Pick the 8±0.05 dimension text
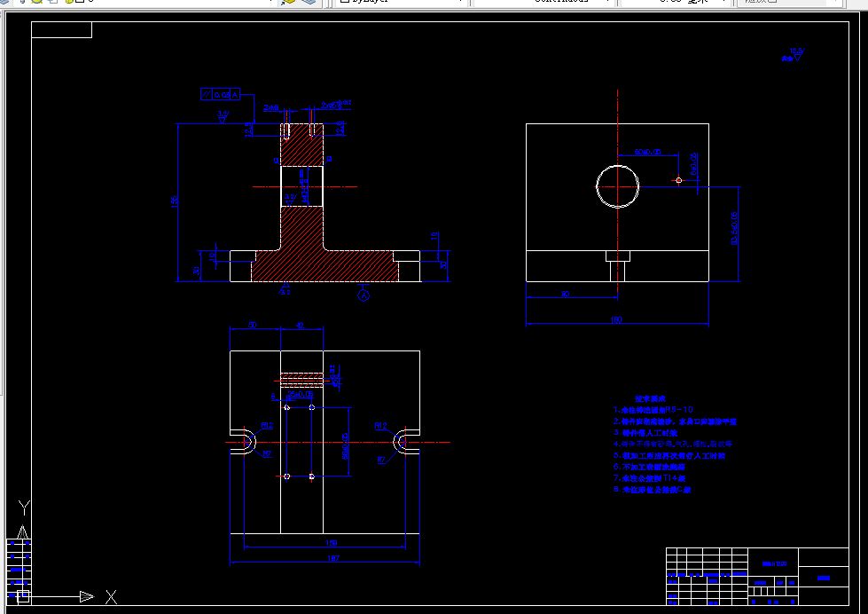The image size is (868, 614). pos(694,164)
